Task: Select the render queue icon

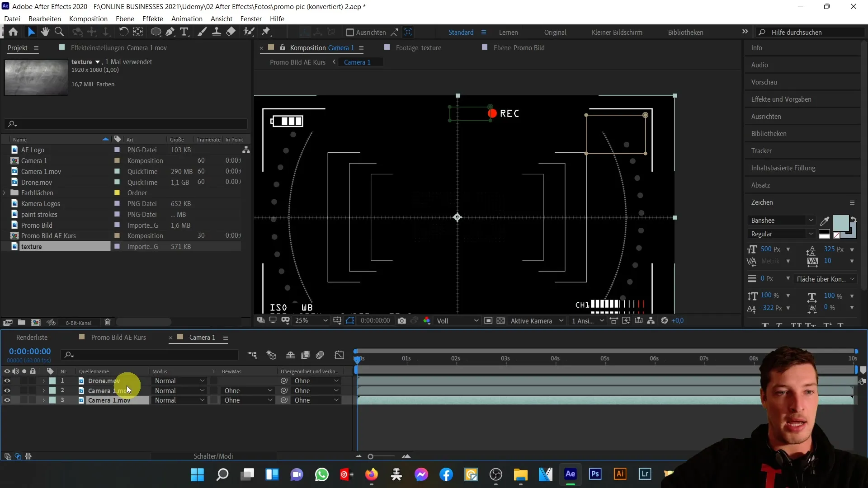Action: [x=32, y=337]
